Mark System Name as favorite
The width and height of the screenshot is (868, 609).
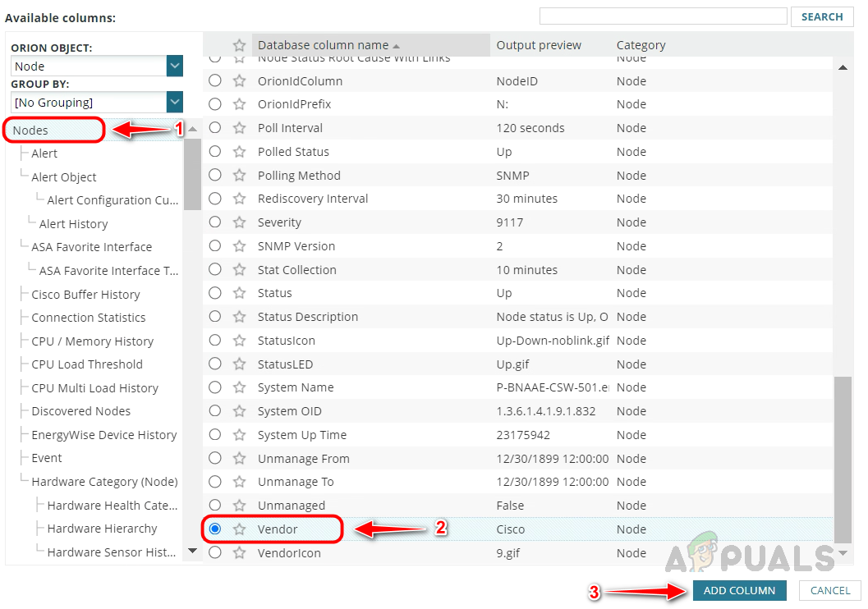239,387
